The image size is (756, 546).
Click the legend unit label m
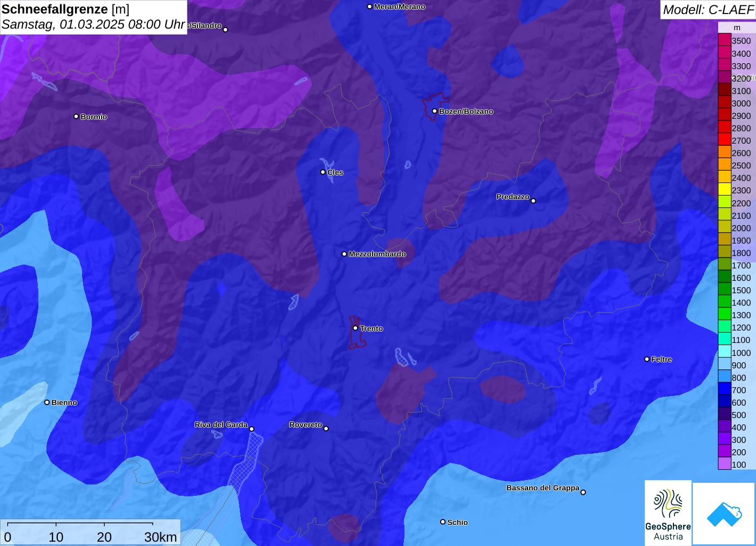click(x=737, y=28)
